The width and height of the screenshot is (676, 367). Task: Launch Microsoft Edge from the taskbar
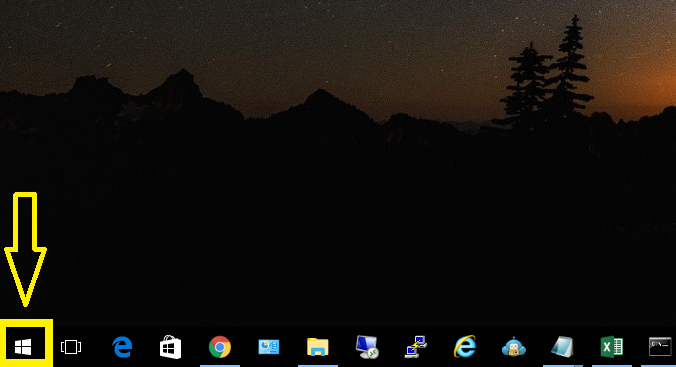click(x=122, y=347)
